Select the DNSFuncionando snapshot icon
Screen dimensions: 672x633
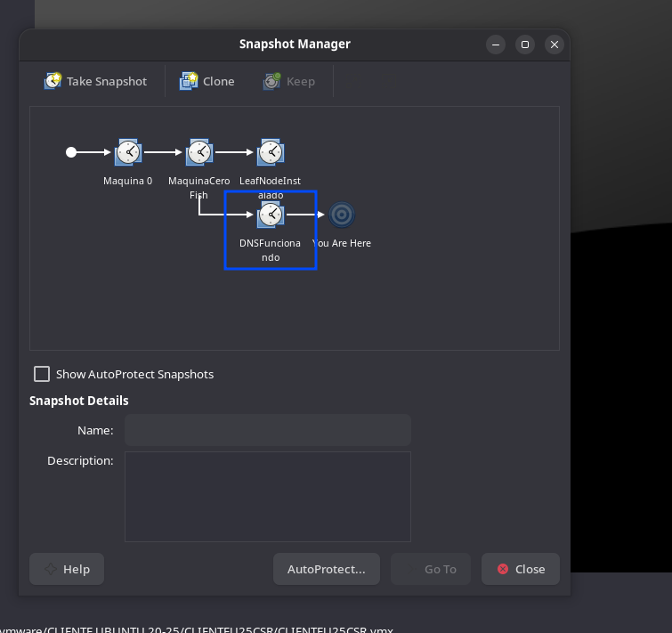[x=271, y=215]
